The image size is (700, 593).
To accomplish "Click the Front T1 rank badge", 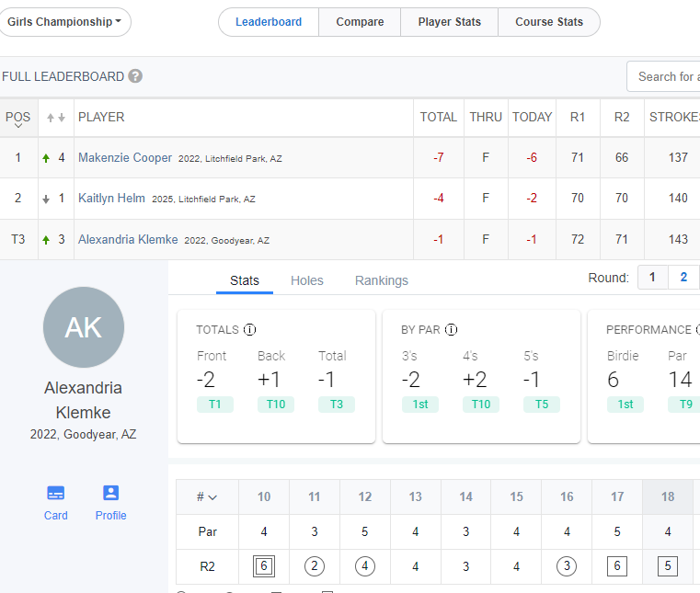I will pyautogui.click(x=214, y=405).
